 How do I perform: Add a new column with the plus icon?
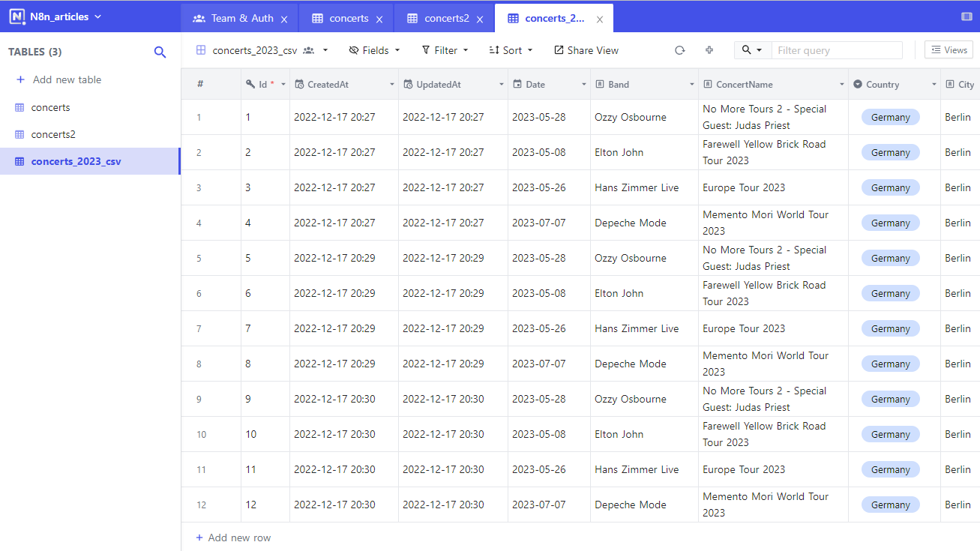[x=709, y=49]
